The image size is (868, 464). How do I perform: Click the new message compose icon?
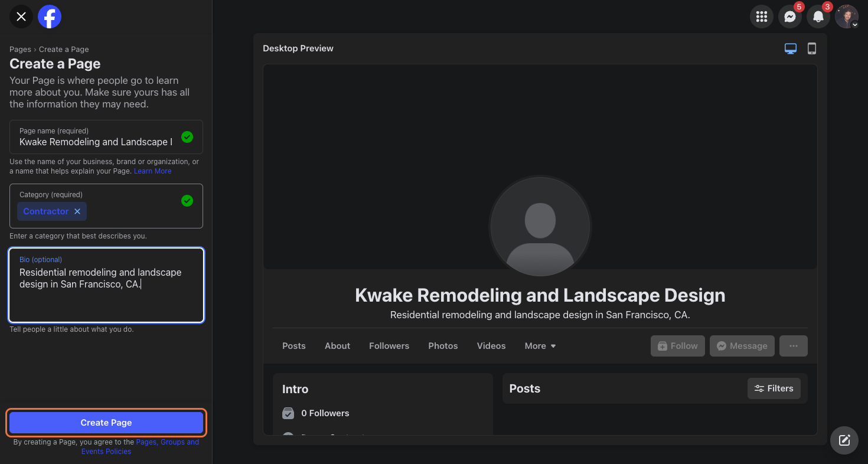pyautogui.click(x=844, y=440)
